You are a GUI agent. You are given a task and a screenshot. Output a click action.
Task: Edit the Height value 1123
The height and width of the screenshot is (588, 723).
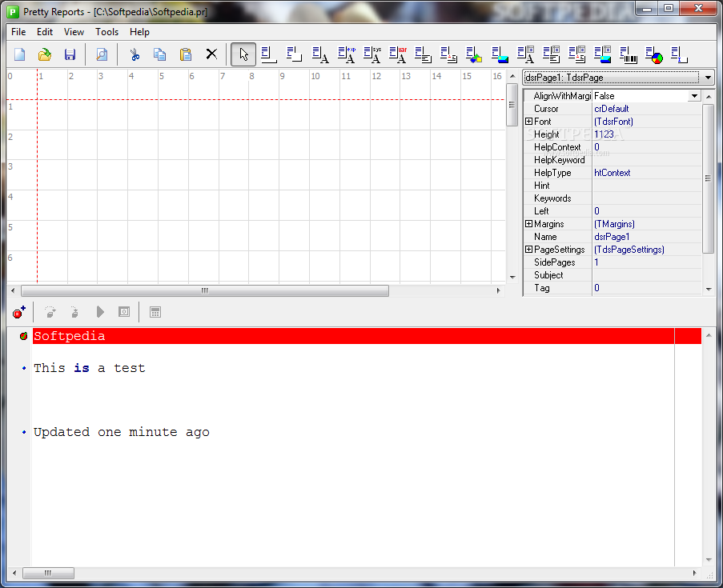point(646,134)
